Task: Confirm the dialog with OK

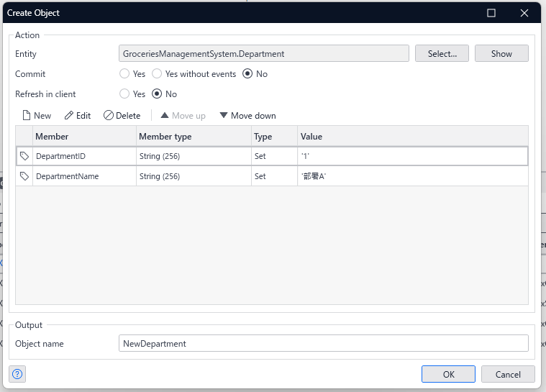Action: tap(448, 374)
